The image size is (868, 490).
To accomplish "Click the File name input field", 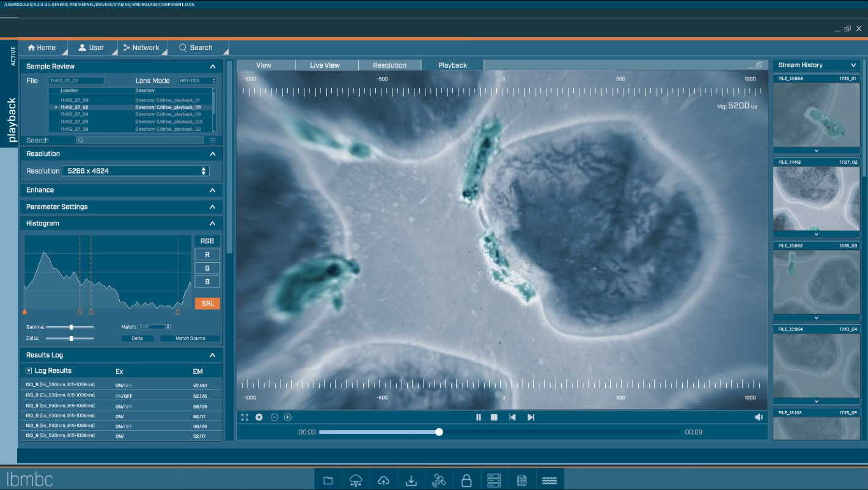I will pos(76,81).
